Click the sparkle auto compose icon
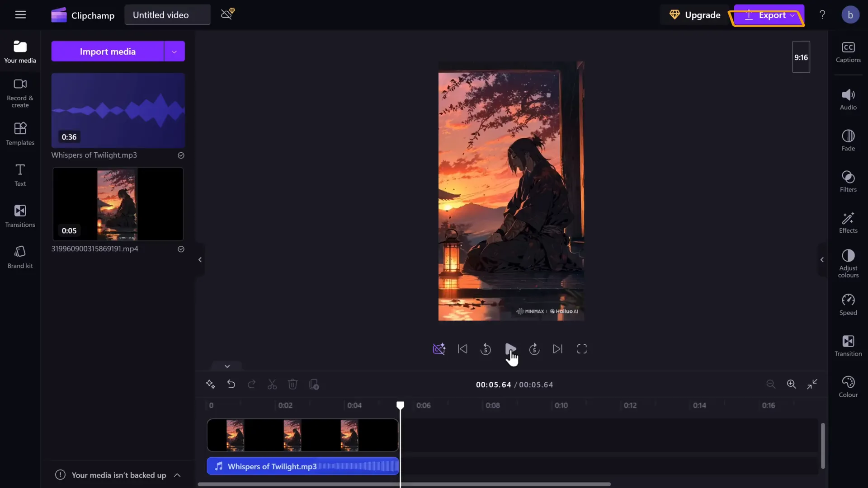Image resolution: width=868 pixels, height=488 pixels. (210, 385)
